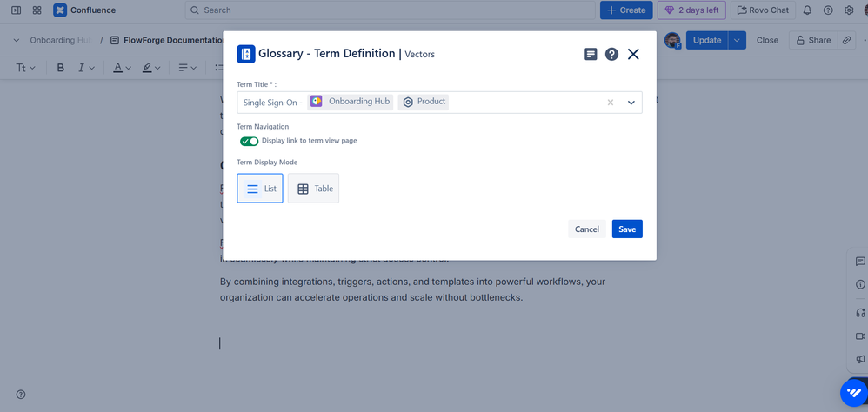Copy link icon next to Share
This screenshot has height=412, width=868.
pos(846,40)
